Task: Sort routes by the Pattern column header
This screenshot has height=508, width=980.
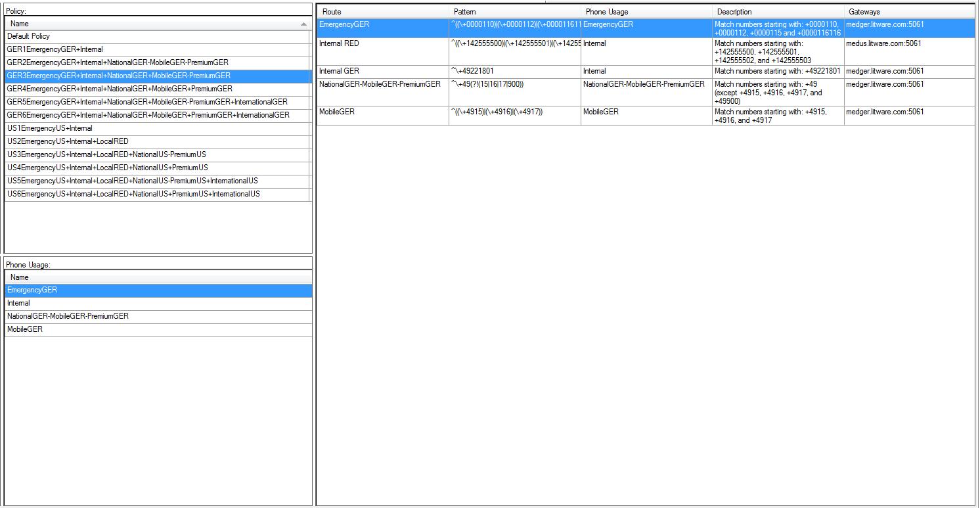Action: click(515, 12)
